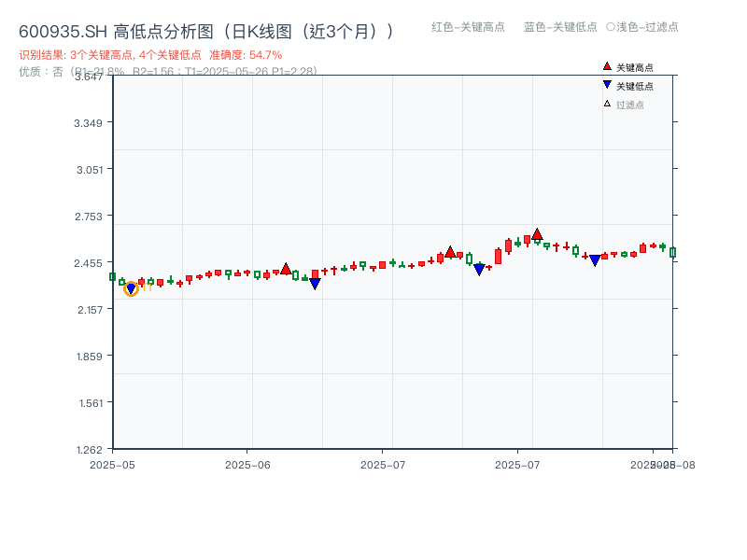Click the first red key-high marker in June
This screenshot has height=560, width=747.
pyautogui.click(x=286, y=269)
